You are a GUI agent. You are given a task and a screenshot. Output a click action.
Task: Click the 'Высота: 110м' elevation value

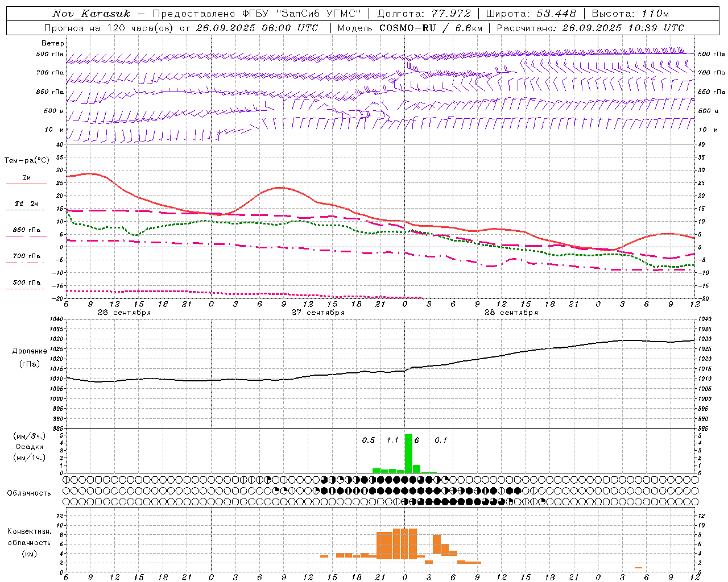(630, 14)
